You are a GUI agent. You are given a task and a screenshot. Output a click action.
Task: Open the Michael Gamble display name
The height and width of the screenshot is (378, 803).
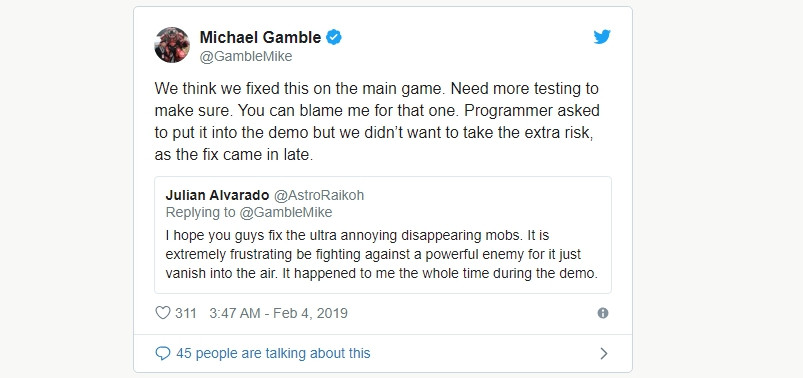260,37
